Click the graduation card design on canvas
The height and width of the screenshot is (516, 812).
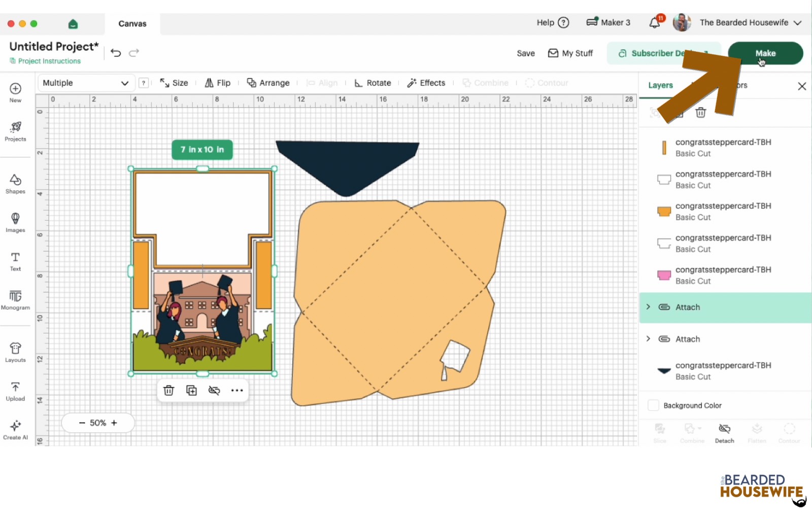[x=202, y=271]
